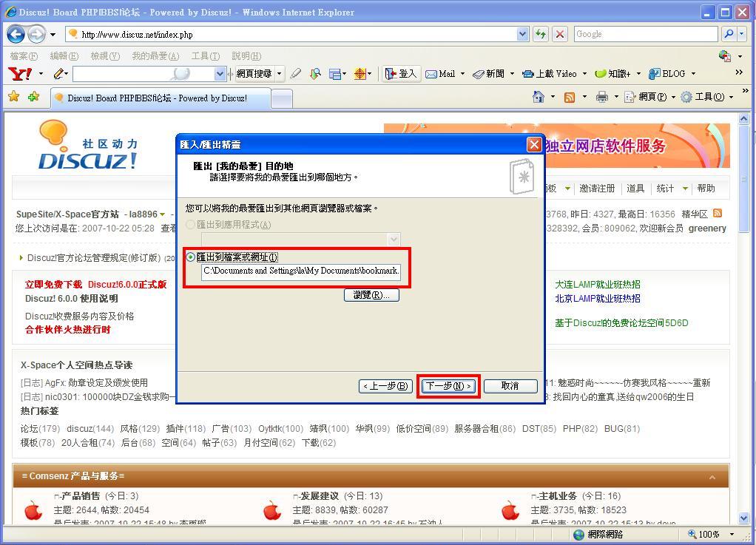The width and height of the screenshot is (756, 545).
Task: Open 知識+ toolbar item
Action: coord(612,74)
